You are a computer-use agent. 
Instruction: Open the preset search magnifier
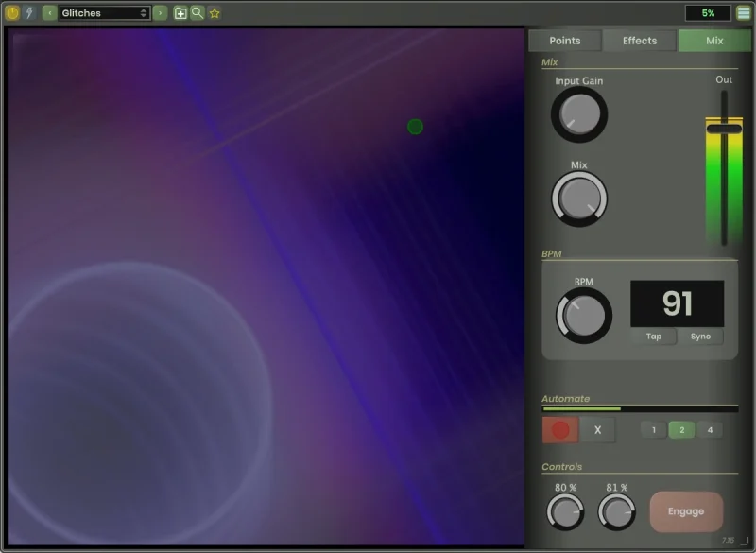pyautogui.click(x=198, y=13)
